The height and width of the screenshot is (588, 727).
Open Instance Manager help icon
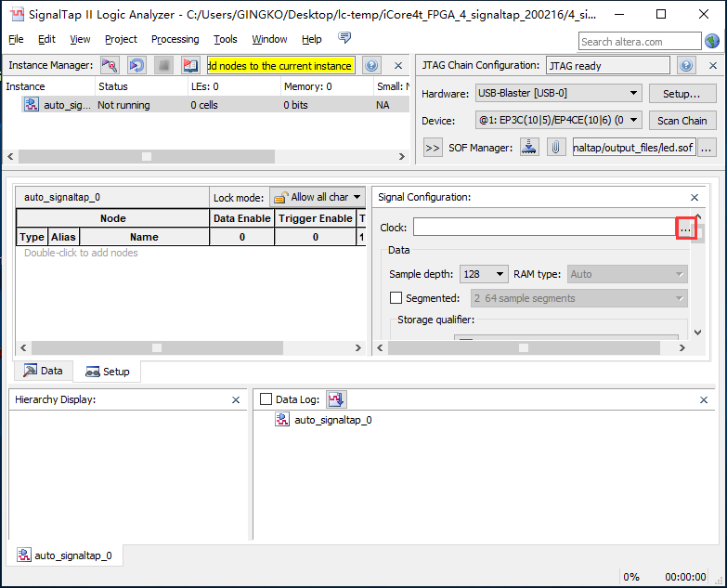[x=371, y=66]
